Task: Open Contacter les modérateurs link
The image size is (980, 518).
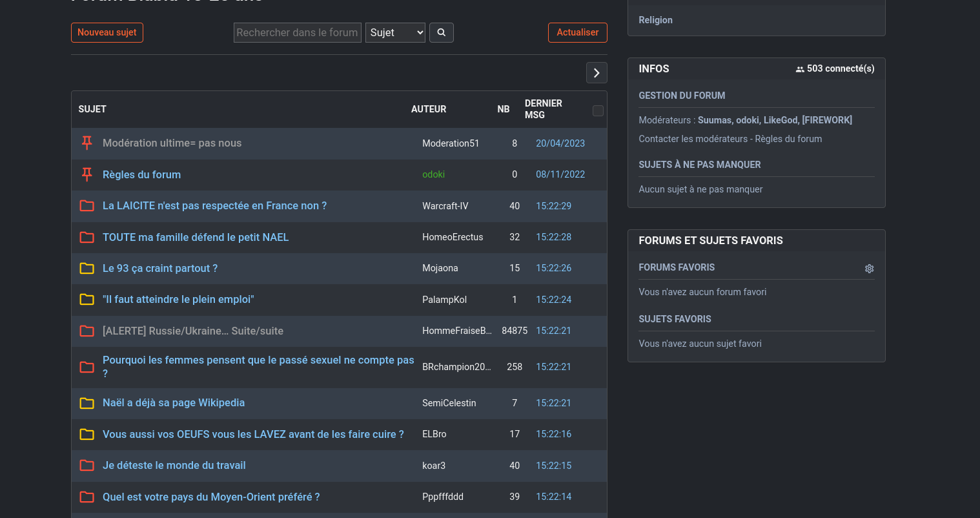Action: click(693, 139)
